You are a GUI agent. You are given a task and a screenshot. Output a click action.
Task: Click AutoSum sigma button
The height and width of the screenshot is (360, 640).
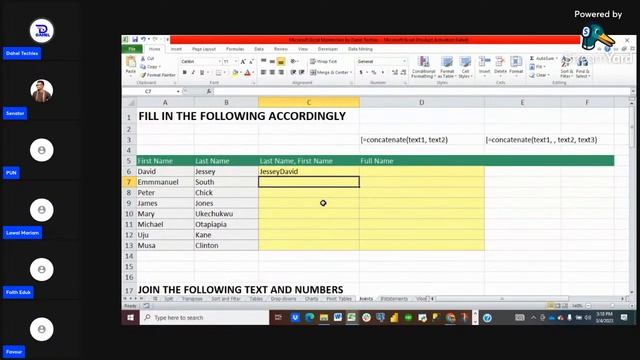tap(543, 59)
